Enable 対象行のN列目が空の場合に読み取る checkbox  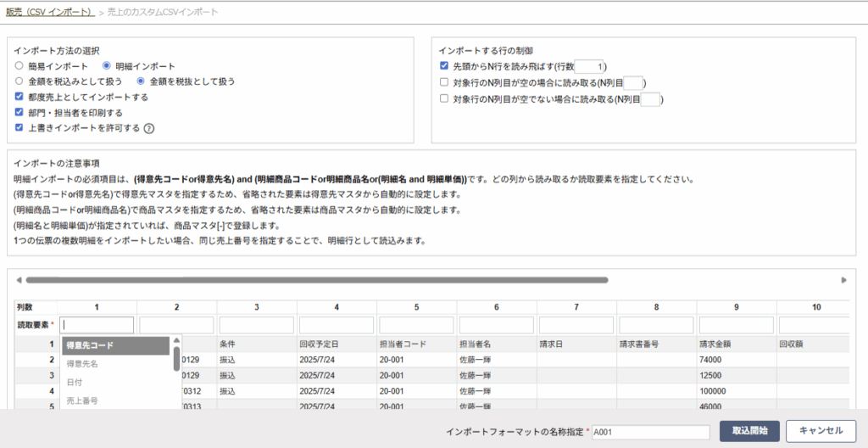click(444, 82)
